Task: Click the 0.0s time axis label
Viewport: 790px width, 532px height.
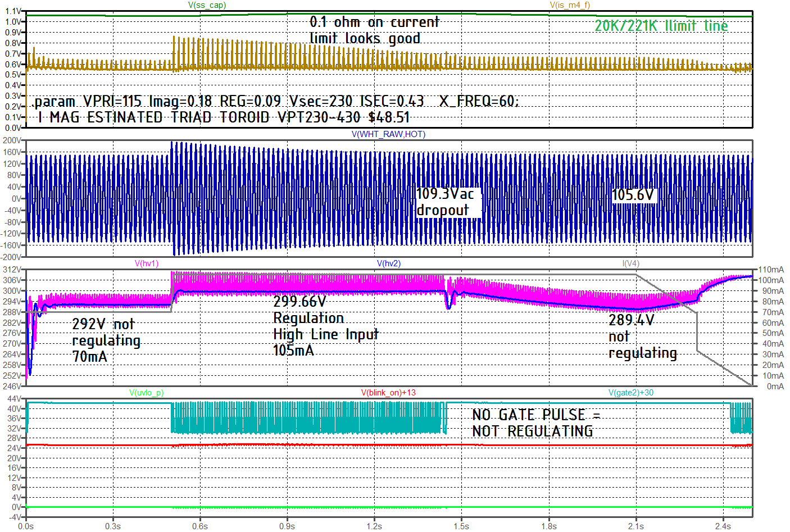Action: click(26, 526)
